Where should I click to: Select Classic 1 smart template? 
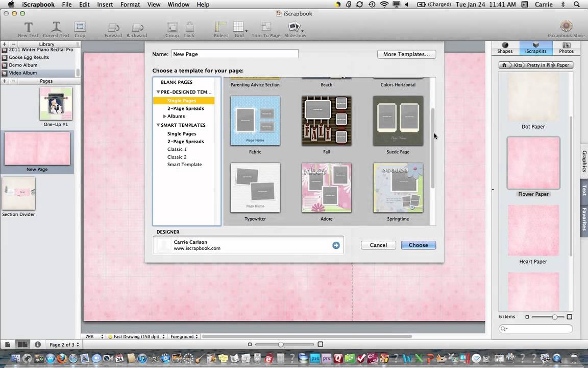click(177, 149)
